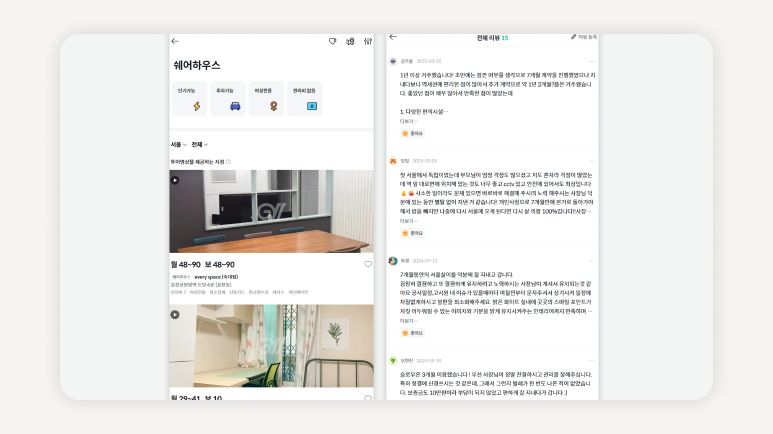Select the 주차가능 car card
The image size is (773, 434).
coord(228,99)
